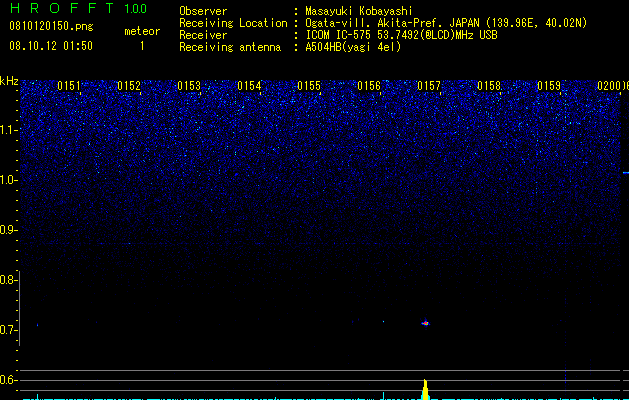Click the observer name Masayuki Kobayashi
The width and height of the screenshot is (629, 400).
(x=359, y=11)
